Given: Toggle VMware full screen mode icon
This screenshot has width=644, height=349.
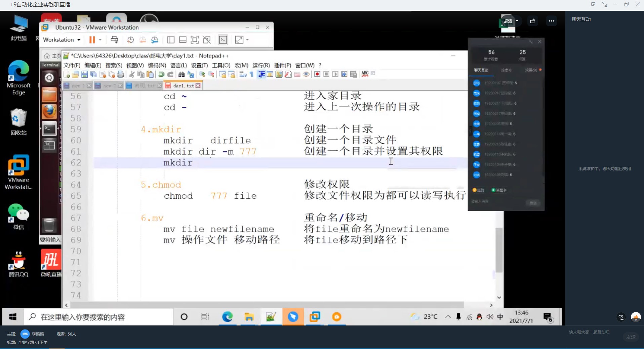Looking at the screenshot, I should coord(195,40).
